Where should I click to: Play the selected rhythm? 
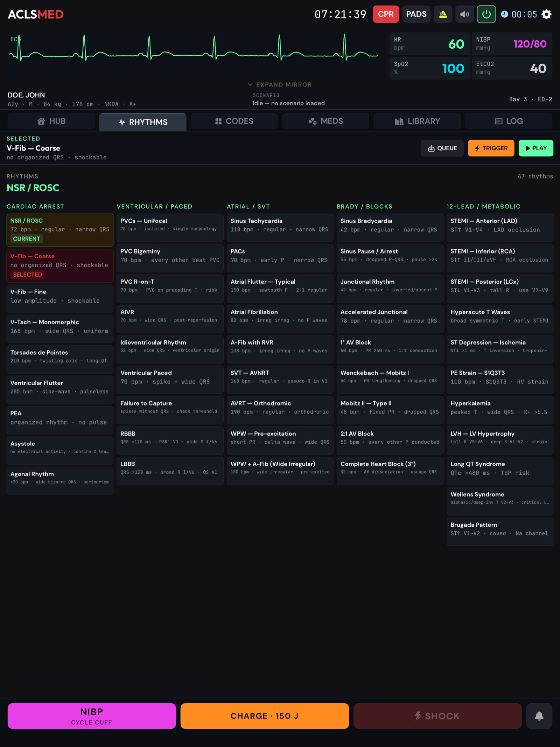pos(536,148)
